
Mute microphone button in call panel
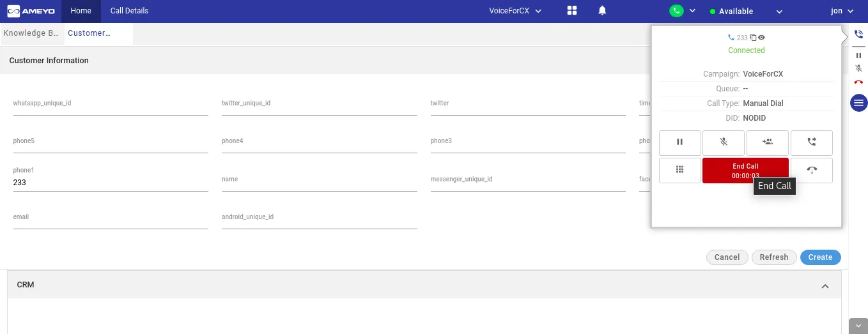click(724, 142)
